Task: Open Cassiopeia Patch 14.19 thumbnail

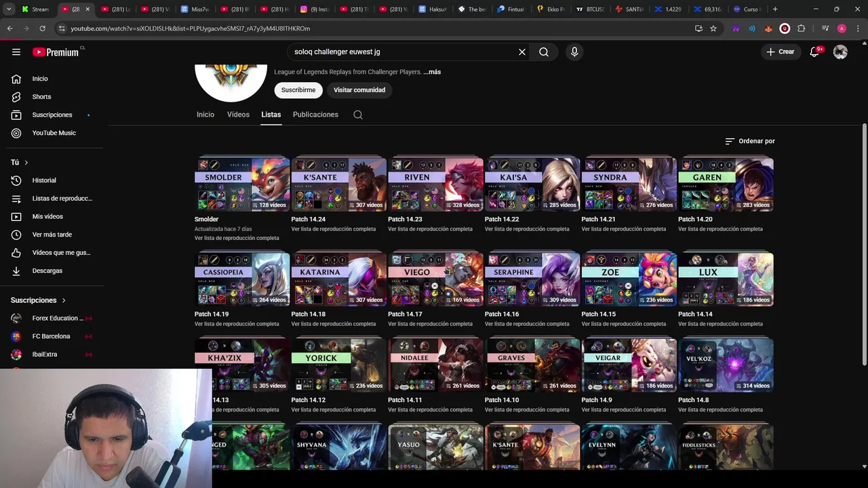Action: 242,279
